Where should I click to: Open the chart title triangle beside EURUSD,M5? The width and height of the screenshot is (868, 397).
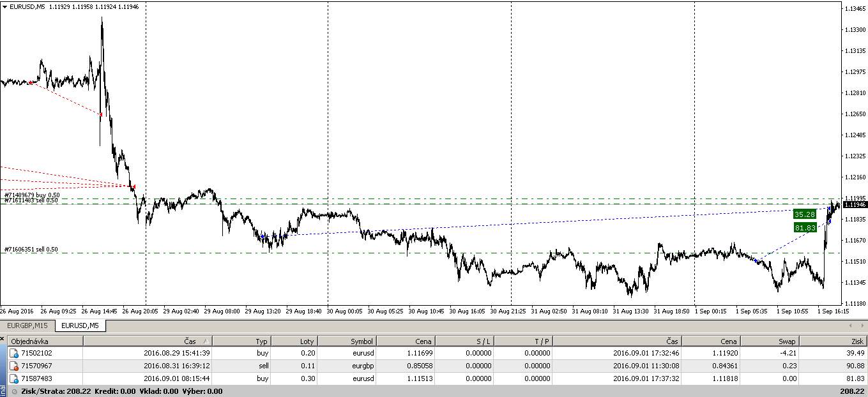click(5, 6)
